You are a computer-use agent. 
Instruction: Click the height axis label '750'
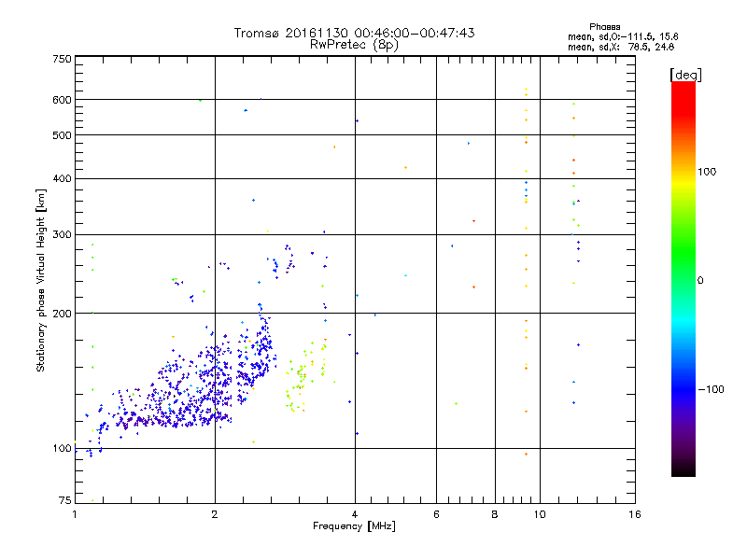tap(62, 59)
